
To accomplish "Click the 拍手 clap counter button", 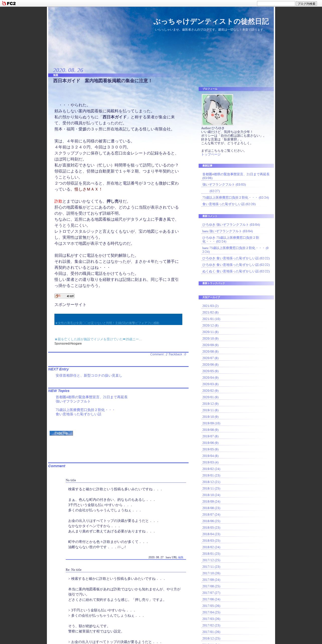I will tap(64, 296).
